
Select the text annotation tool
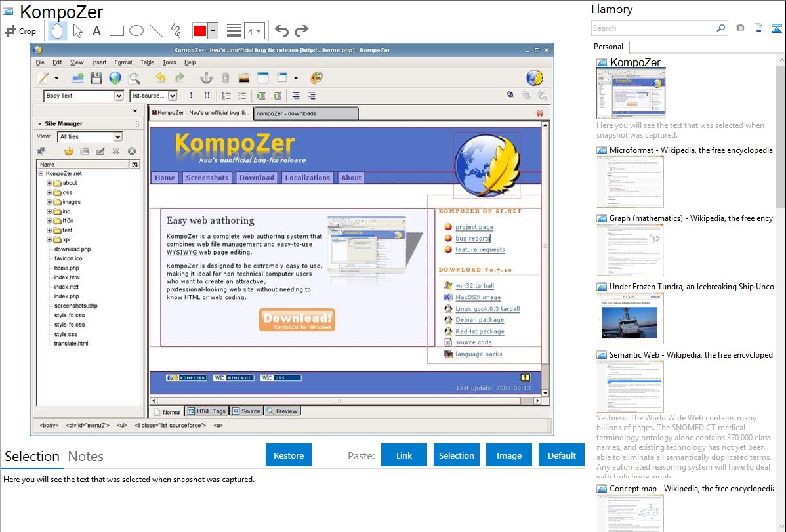[96, 31]
